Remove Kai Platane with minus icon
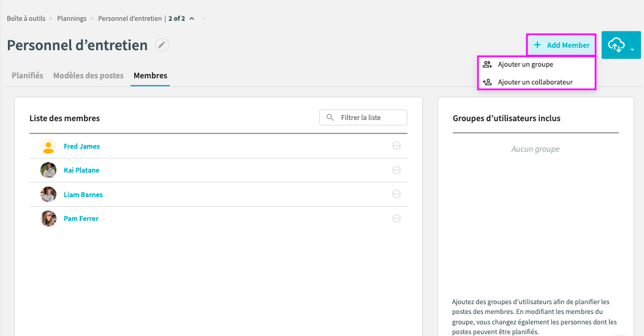 coord(396,170)
